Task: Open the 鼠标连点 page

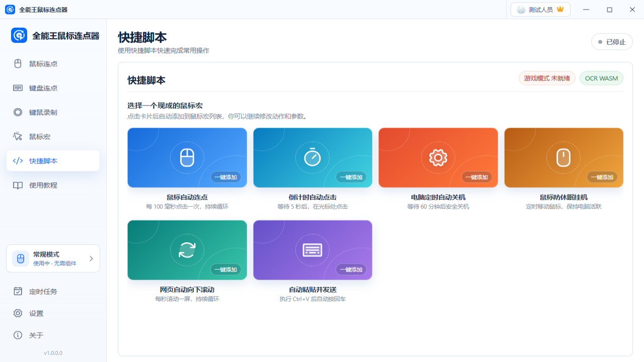Action: pos(53,64)
